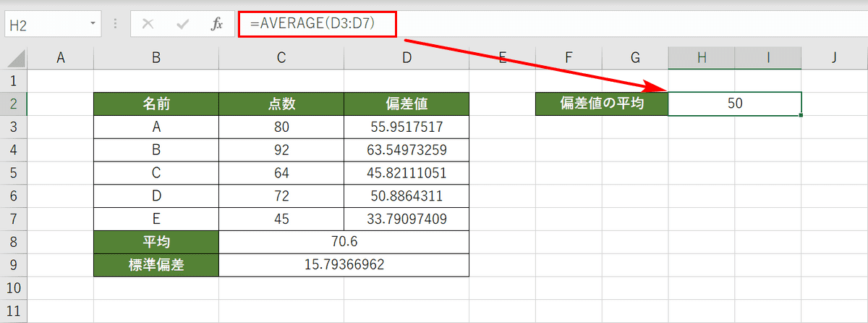This screenshot has width=868, height=323.
Task: Click the name cell A
Action: point(156,127)
